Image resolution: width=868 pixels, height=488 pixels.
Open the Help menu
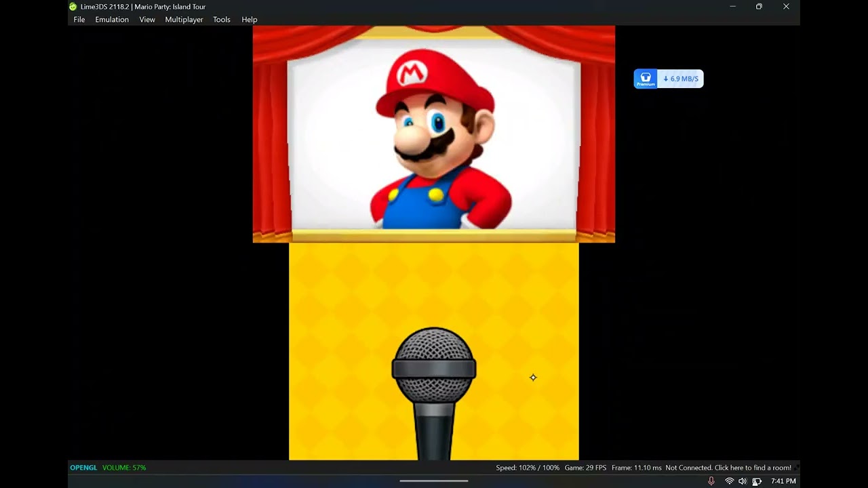(250, 20)
